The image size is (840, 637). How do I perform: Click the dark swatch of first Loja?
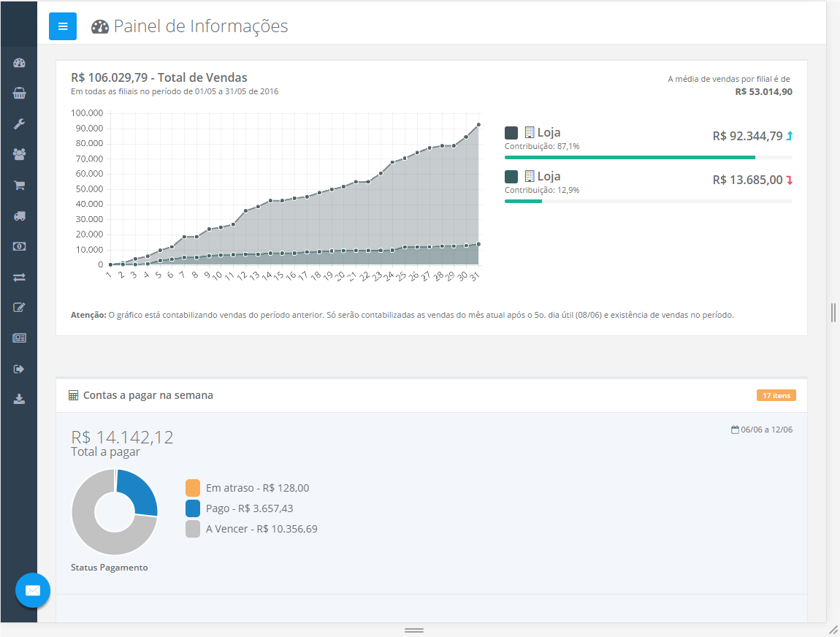511,133
